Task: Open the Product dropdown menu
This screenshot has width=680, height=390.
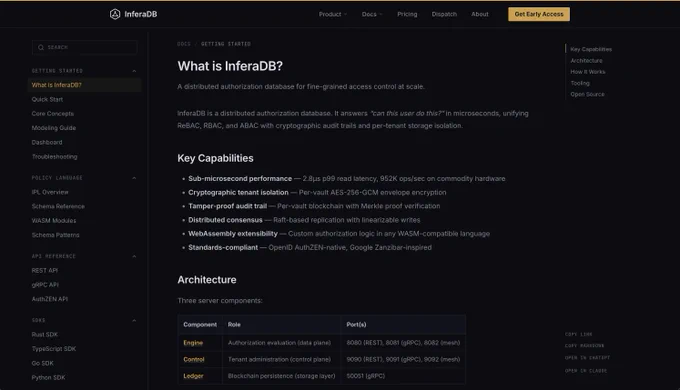Action: coord(333,14)
